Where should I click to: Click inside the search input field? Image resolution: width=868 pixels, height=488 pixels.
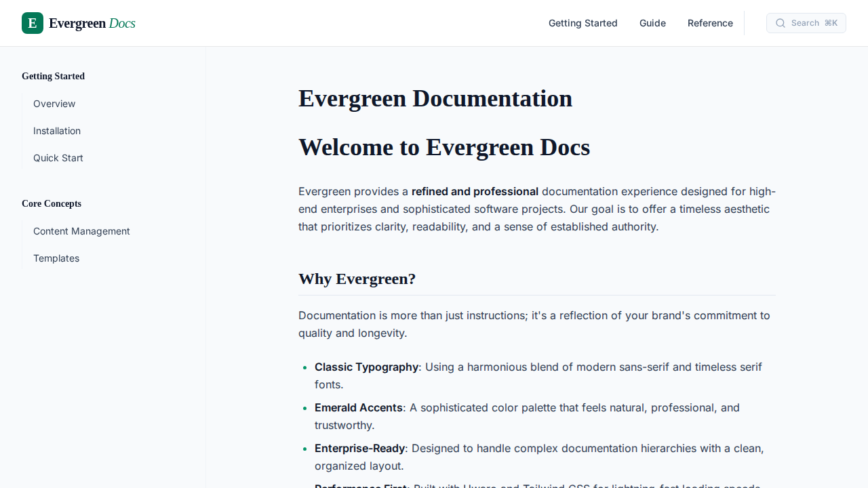[x=806, y=22]
